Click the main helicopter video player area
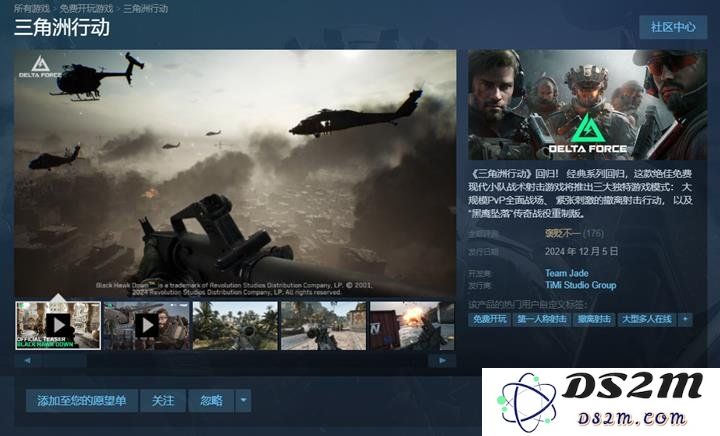 [x=235, y=173]
